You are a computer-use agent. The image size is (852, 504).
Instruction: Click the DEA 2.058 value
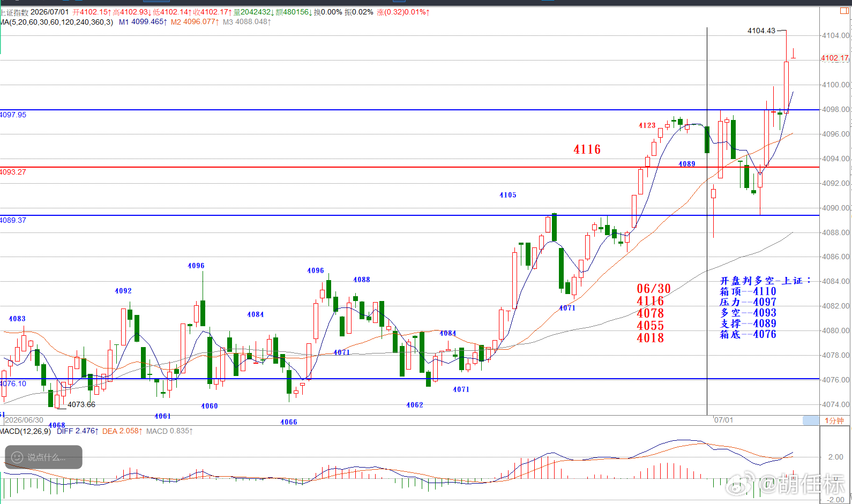[x=123, y=431]
